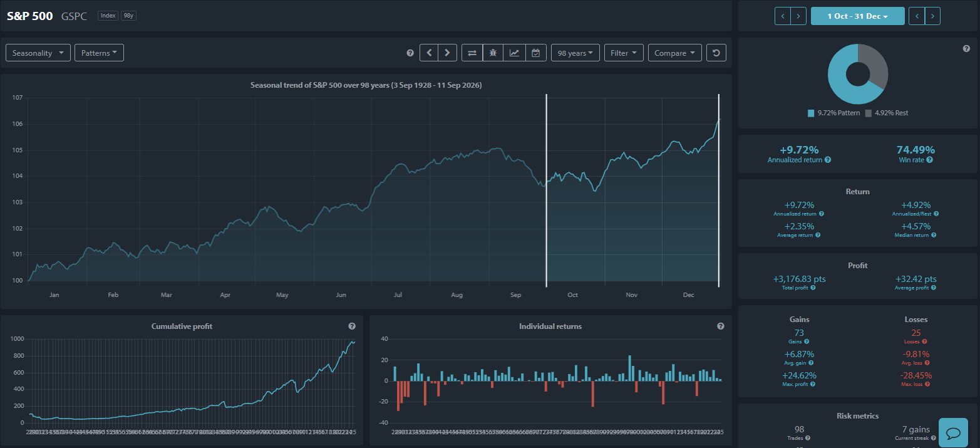Select the pattern end marker line at end of December
980x448 pixels.
[718, 190]
